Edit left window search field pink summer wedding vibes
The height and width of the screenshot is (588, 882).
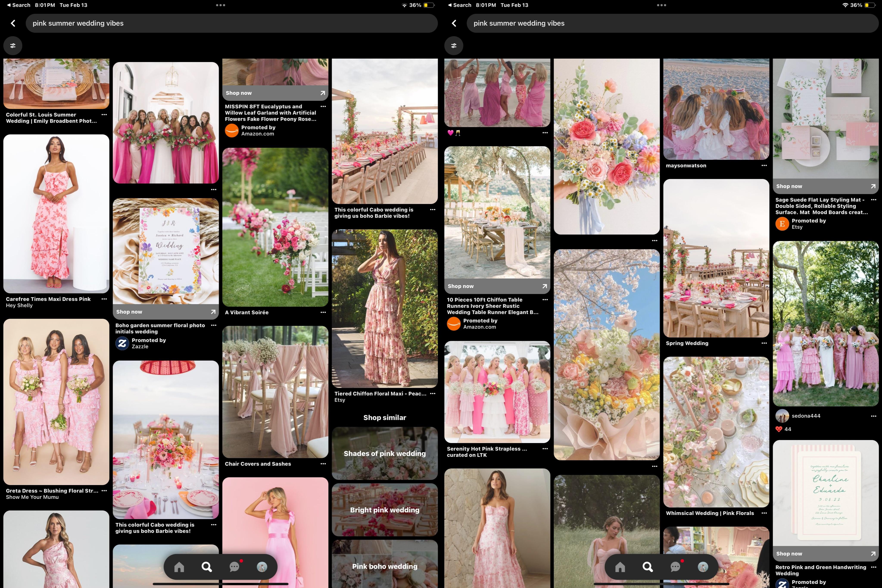click(231, 23)
